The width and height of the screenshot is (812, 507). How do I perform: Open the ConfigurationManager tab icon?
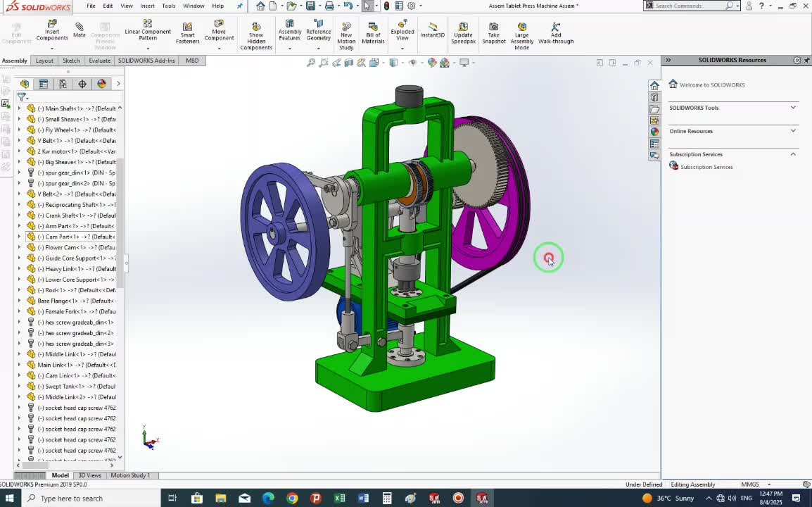[63, 84]
